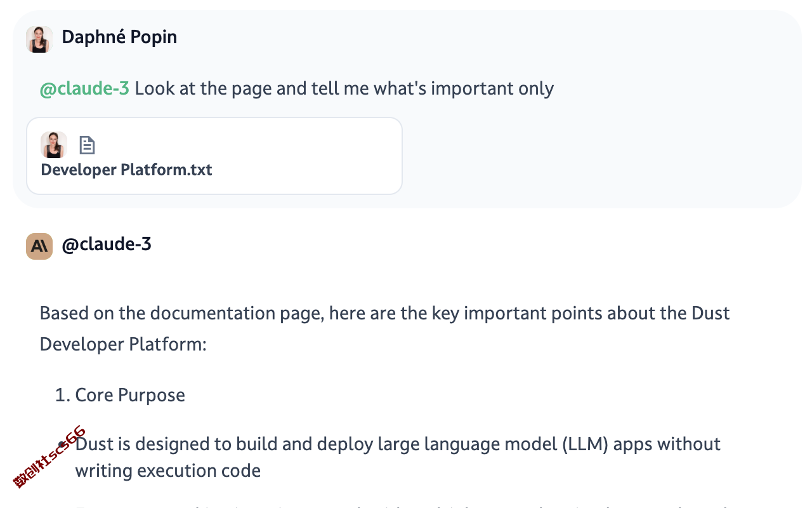812x508 pixels.
Task: Click the 'writing execution code' line
Action: [168, 471]
